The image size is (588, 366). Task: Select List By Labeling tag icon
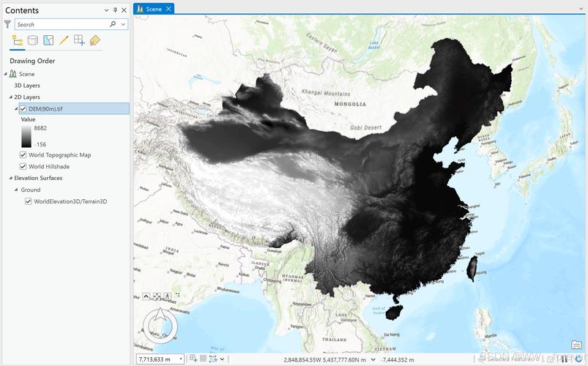[x=95, y=40]
